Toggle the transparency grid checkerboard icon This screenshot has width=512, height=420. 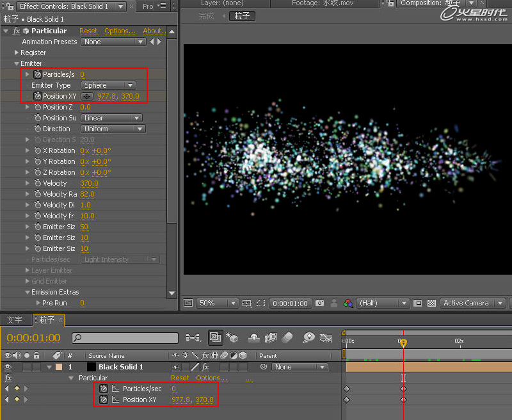pyautogui.click(x=431, y=303)
